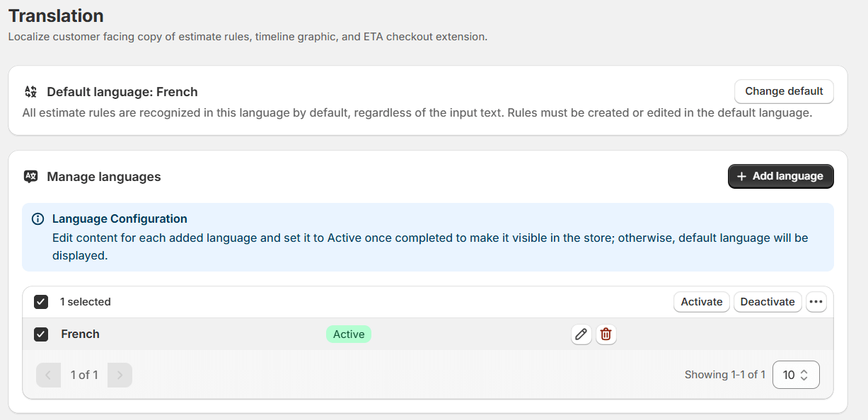
Task: Toggle the select-all checkbox showing 1 selected
Action: [40, 301]
